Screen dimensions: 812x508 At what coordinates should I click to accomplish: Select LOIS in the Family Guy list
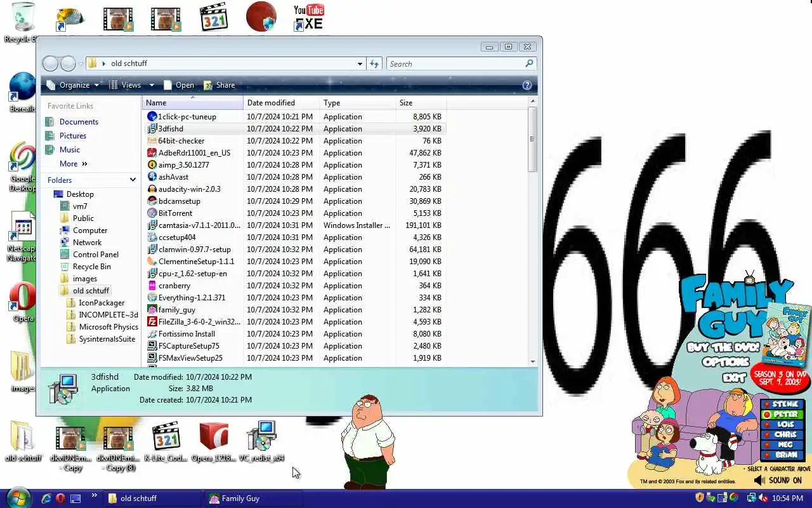point(783,424)
